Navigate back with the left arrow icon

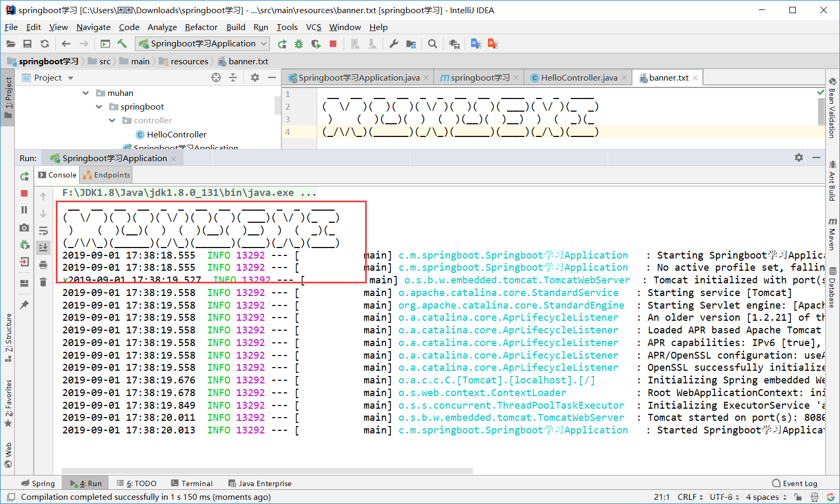click(66, 44)
